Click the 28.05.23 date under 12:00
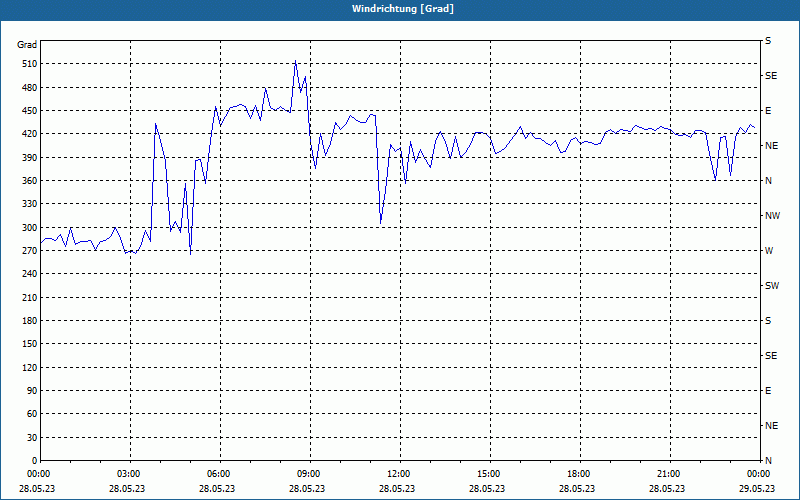This screenshot has width=800, height=500. 397,488
